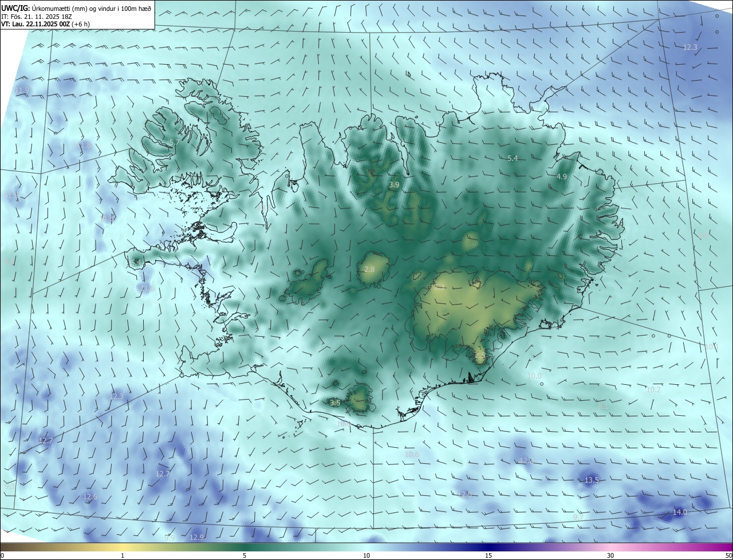Viewport: 733px width, 560px height.
Task: Click the 3.9 label in north Iceland
Action: [394, 185]
